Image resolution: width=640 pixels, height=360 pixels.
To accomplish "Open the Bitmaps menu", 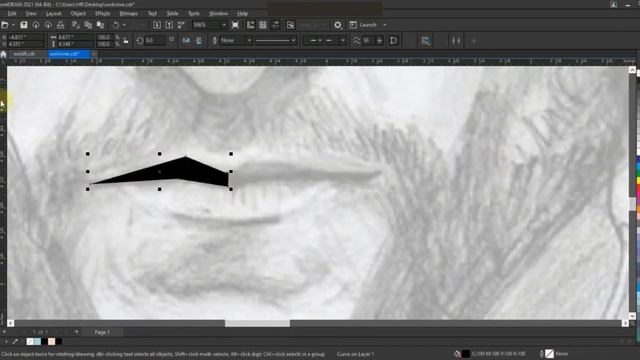I will (129, 13).
